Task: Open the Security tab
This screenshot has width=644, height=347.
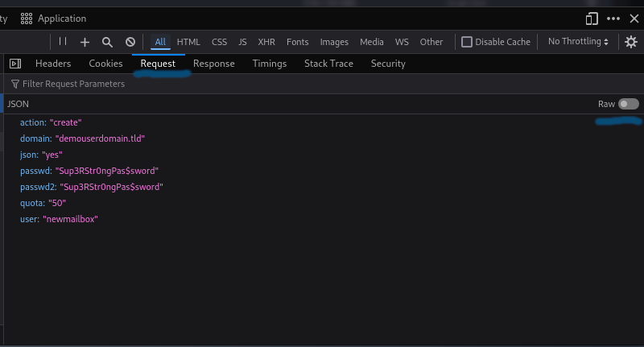Action: 388,64
